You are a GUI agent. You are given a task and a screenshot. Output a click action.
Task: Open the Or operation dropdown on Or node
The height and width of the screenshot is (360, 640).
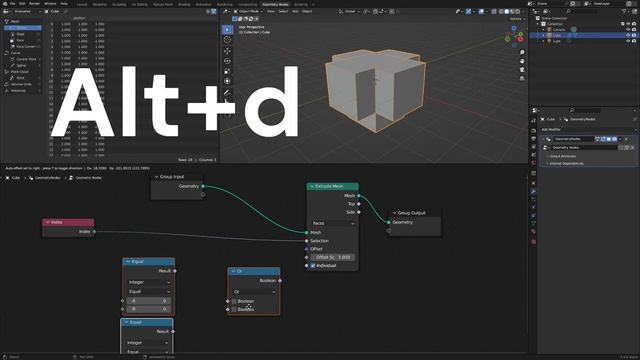click(x=254, y=292)
